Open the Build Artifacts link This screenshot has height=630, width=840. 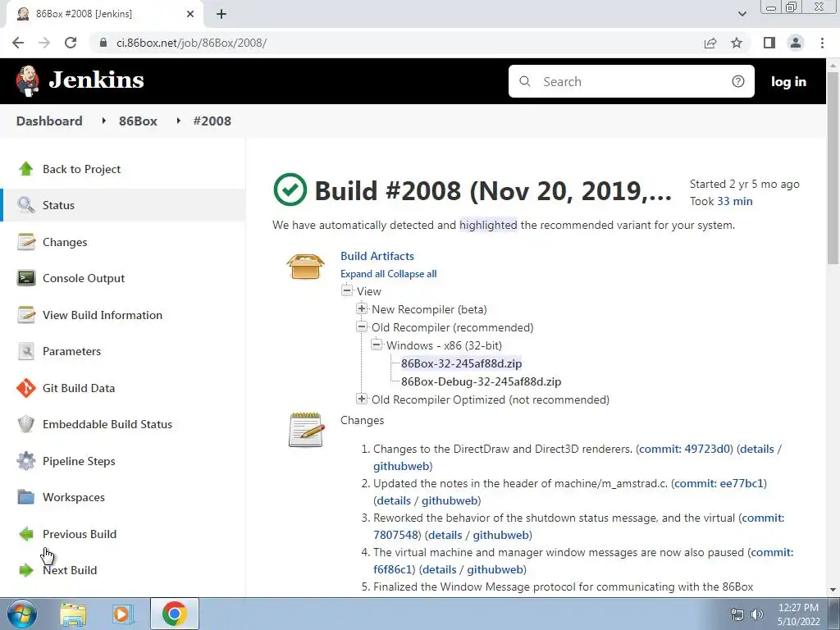click(x=377, y=256)
